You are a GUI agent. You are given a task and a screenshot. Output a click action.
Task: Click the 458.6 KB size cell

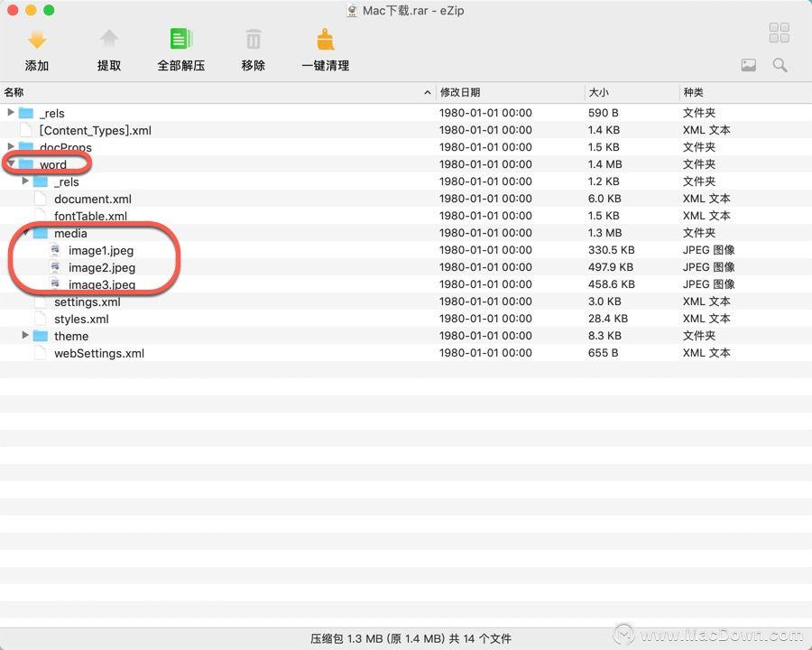[611, 284]
